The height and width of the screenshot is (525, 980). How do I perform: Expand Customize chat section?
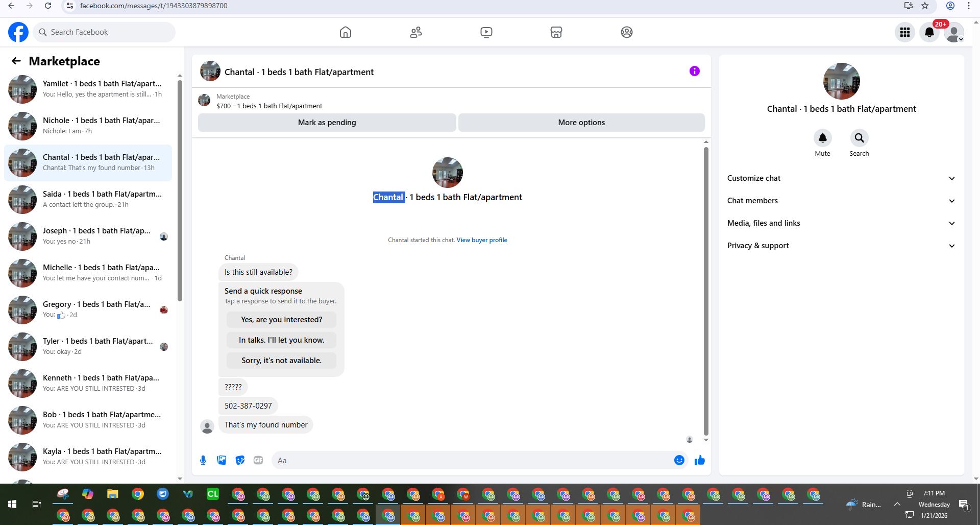click(x=841, y=178)
